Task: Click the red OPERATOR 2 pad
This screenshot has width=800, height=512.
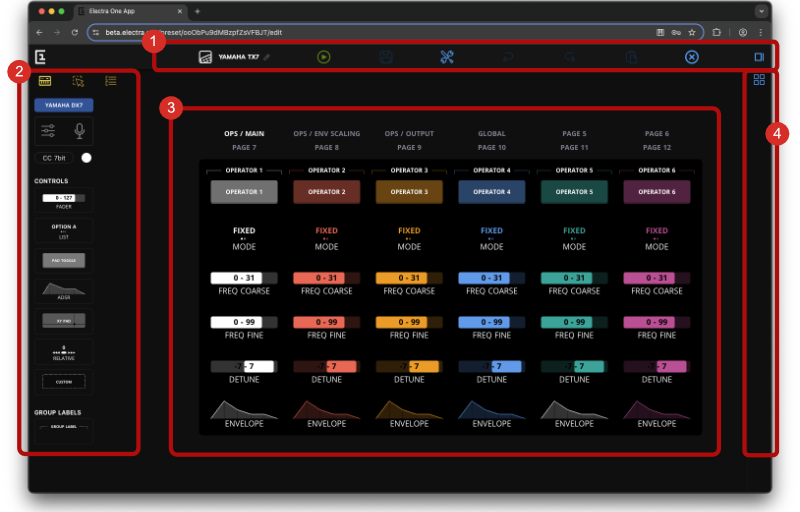Action: click(x=327, y=192)
